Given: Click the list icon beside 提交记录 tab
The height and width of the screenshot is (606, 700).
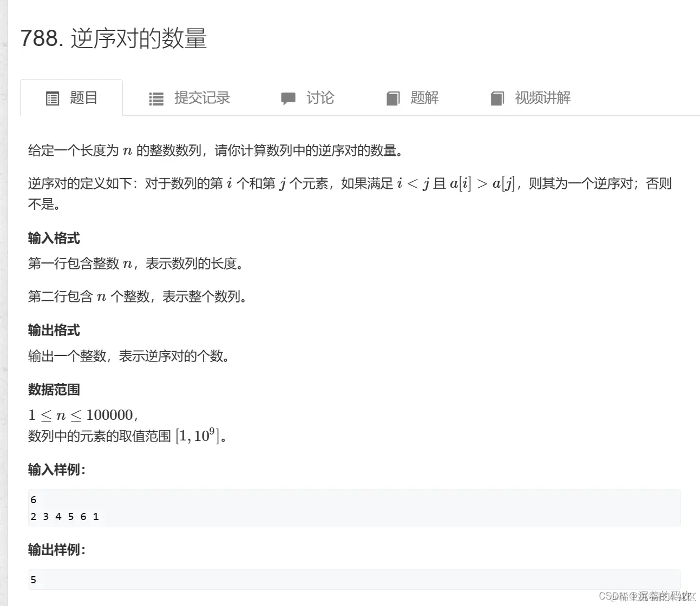Looking at the screenshot, I should click(x=155, y=98).
